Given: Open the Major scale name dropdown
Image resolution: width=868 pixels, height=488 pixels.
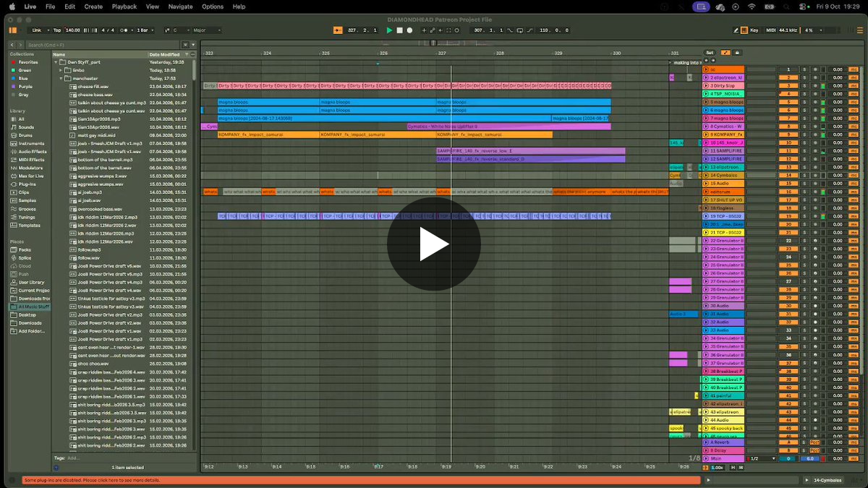Looking at the screenshot, I should [x=207, y=30].
